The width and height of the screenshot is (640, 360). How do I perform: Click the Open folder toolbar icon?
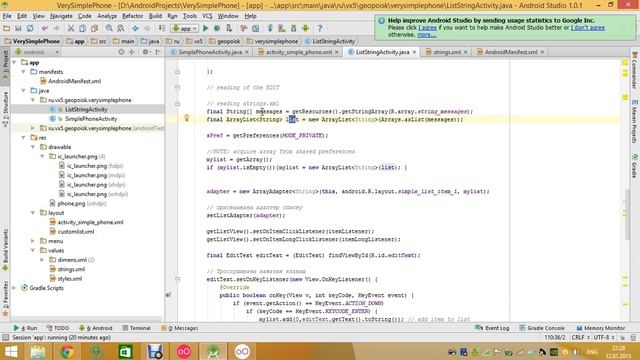pyautogui.click(x=7, y=28)
